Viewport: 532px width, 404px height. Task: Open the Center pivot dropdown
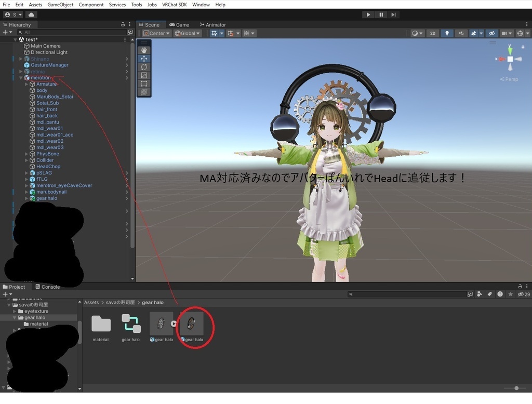(156, 33)
